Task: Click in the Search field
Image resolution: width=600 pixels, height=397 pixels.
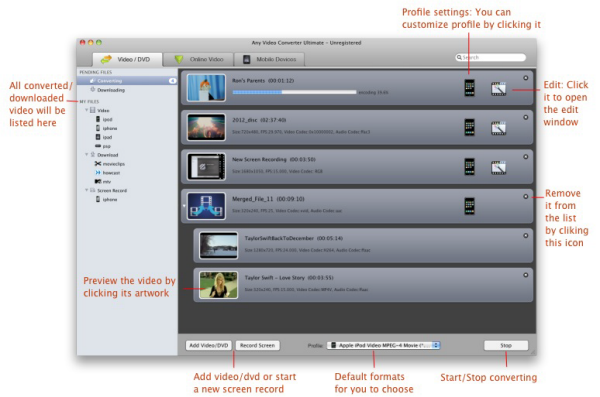Action: (x=490, y=57)
